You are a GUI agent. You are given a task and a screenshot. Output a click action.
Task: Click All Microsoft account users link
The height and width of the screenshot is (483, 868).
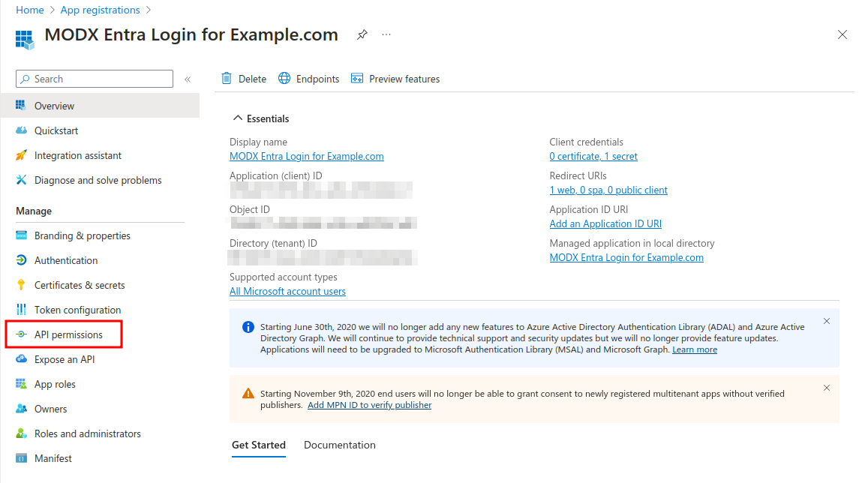(x=288, y=292)
